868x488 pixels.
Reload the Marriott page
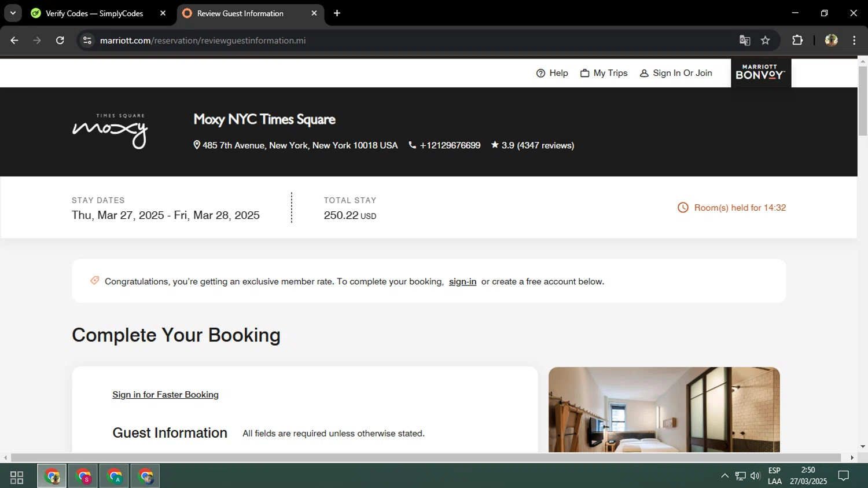tap(60, 41)
